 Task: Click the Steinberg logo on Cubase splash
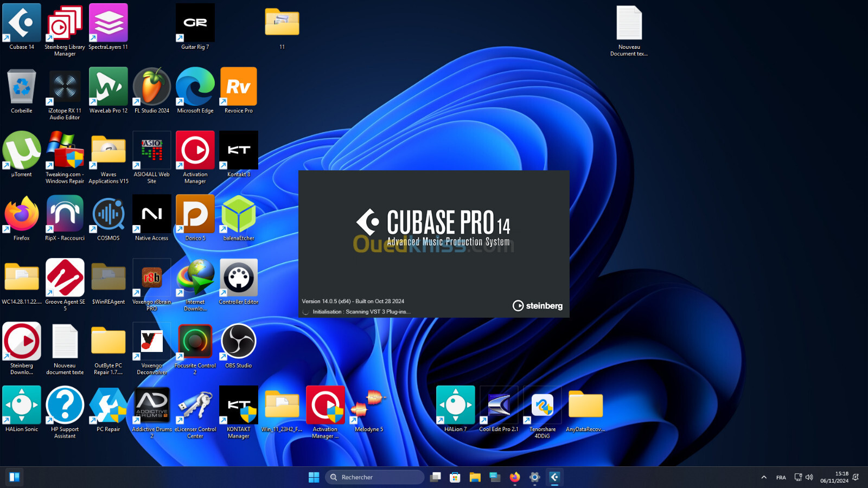tap(538, 306)
